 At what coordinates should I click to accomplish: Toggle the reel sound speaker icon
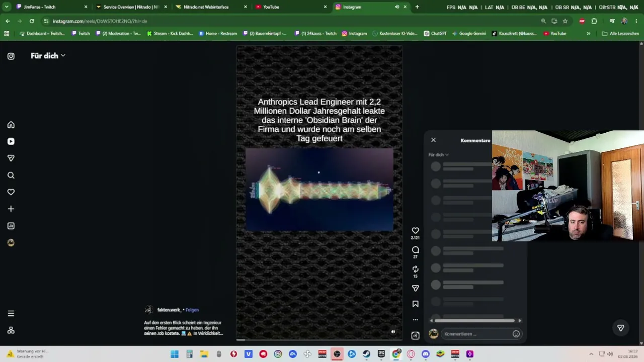(393, 332)
